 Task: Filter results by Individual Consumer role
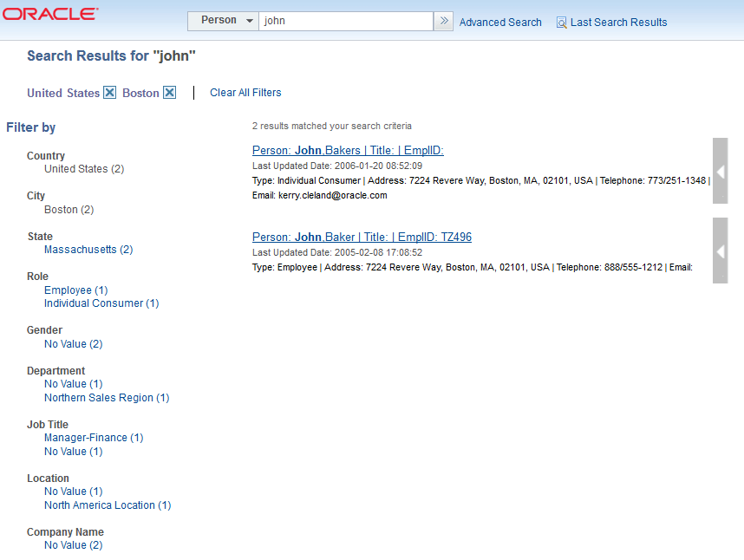(101, 303)
